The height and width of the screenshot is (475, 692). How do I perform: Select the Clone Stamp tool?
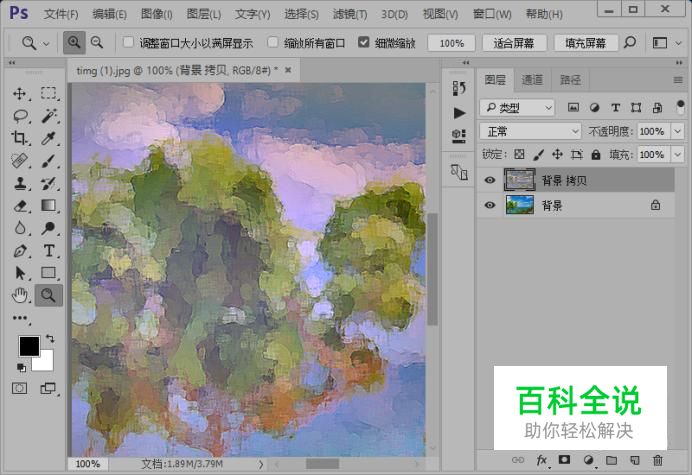pos(19,183)
